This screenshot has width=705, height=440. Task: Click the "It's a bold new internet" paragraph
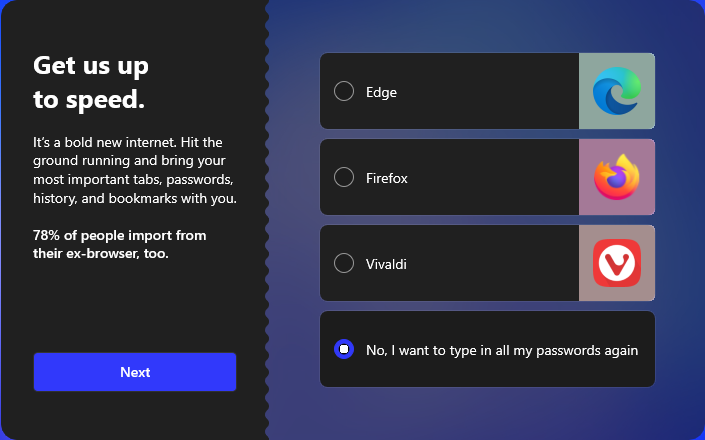click(x=135, y=170)
